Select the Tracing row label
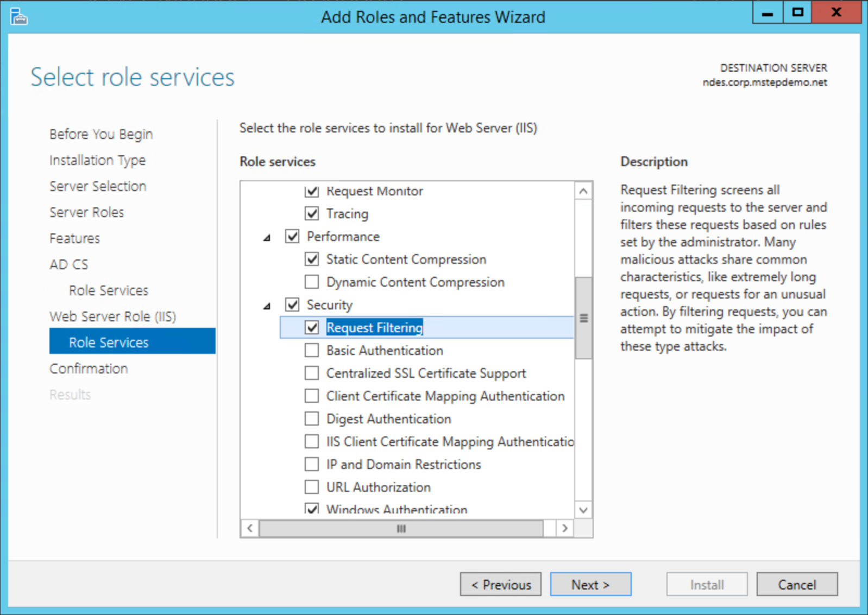 pyautogui.click(x=347, y=214)
